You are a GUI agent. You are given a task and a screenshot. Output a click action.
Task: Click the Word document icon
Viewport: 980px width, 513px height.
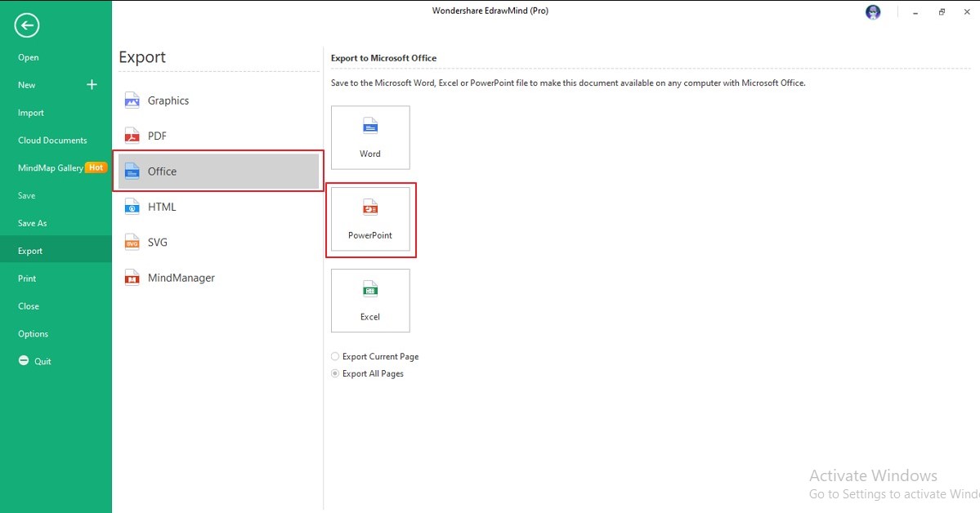(x=370, y=127)
